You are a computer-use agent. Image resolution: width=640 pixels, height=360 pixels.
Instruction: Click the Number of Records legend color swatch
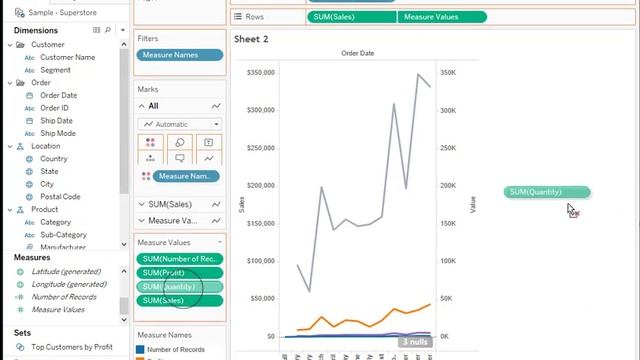(140, 349)
